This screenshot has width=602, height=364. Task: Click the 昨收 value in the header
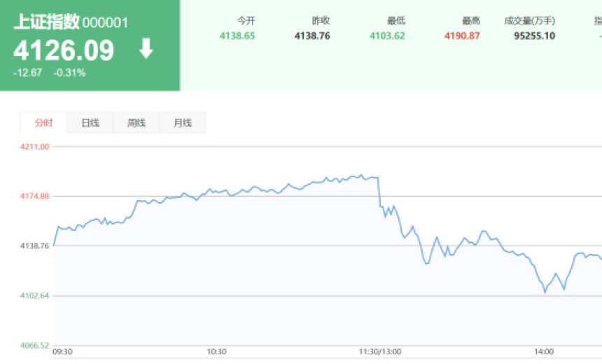tap(312, 36)
